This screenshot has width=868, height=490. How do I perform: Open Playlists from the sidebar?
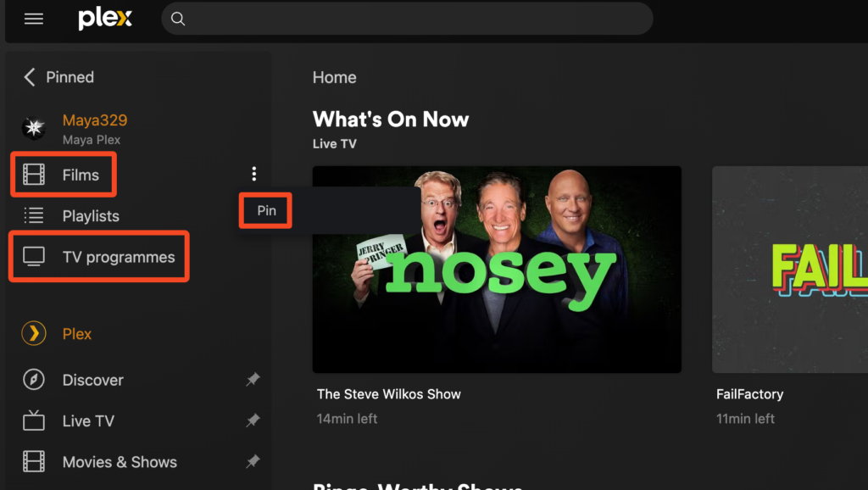[91, 216]
